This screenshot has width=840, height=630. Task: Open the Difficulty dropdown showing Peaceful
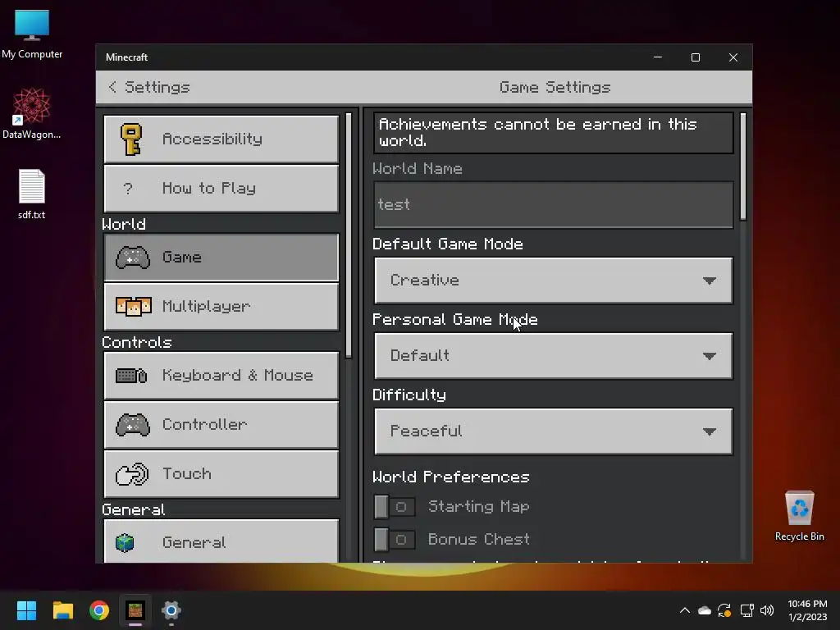554,431
